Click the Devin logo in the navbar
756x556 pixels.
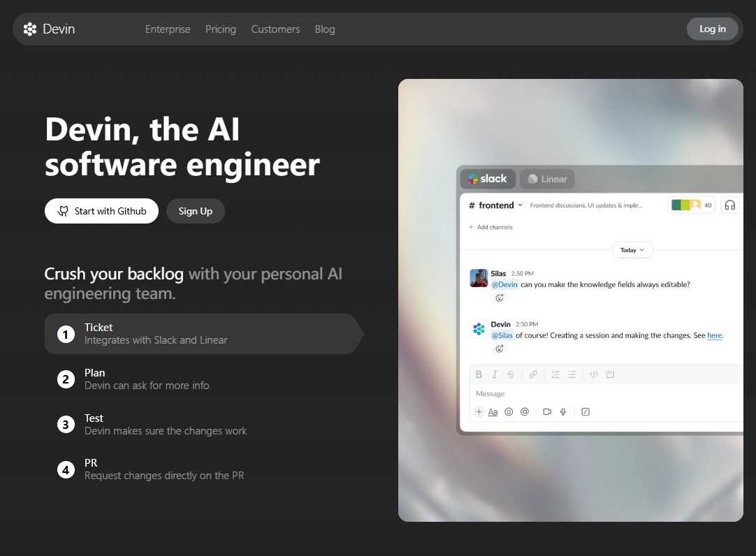pos(49,29)
